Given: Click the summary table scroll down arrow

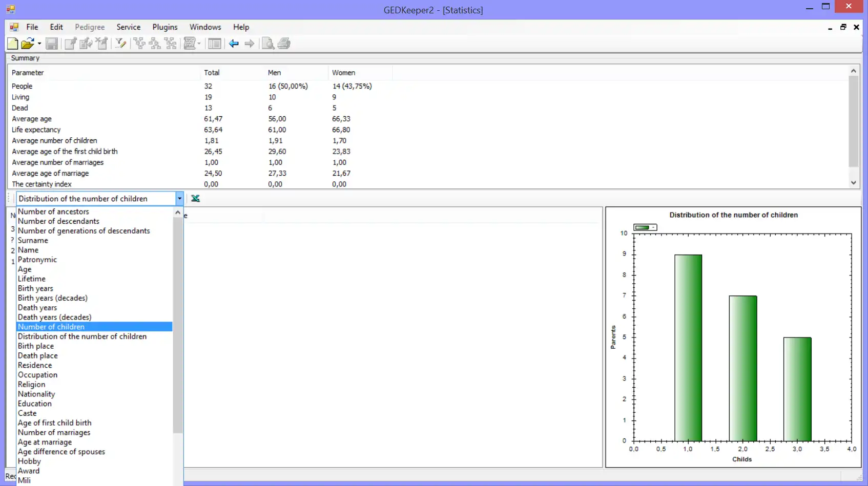Looking at the screenshot, I should pyautogui.click(x=853, y=183).
